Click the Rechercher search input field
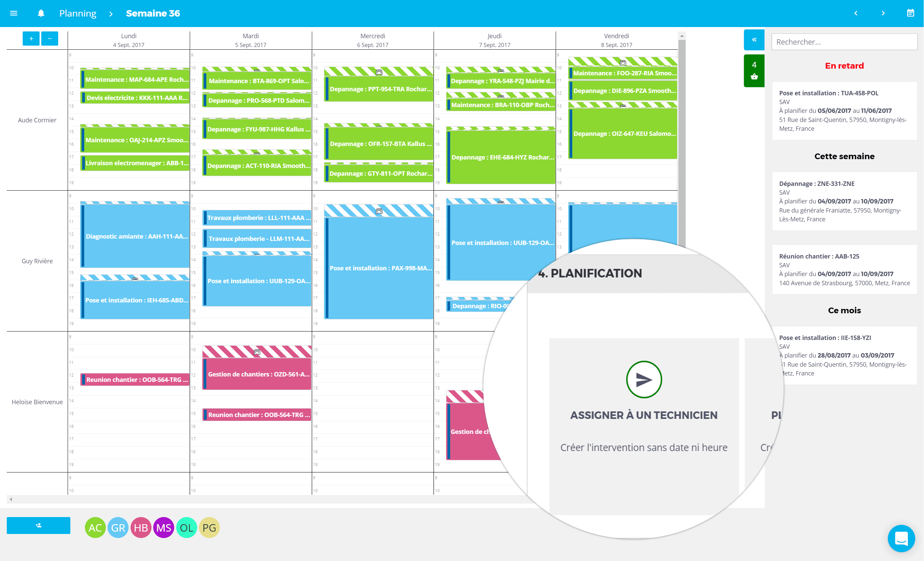 pos(844,41)
